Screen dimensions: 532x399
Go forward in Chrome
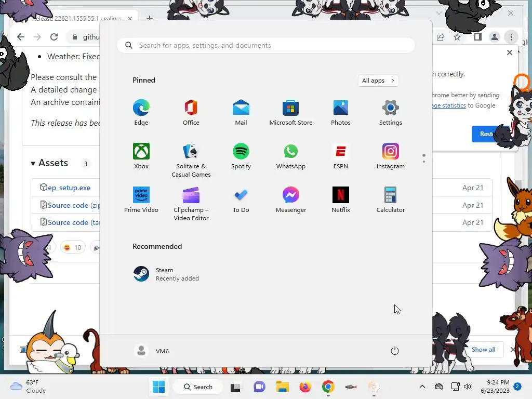37,37
